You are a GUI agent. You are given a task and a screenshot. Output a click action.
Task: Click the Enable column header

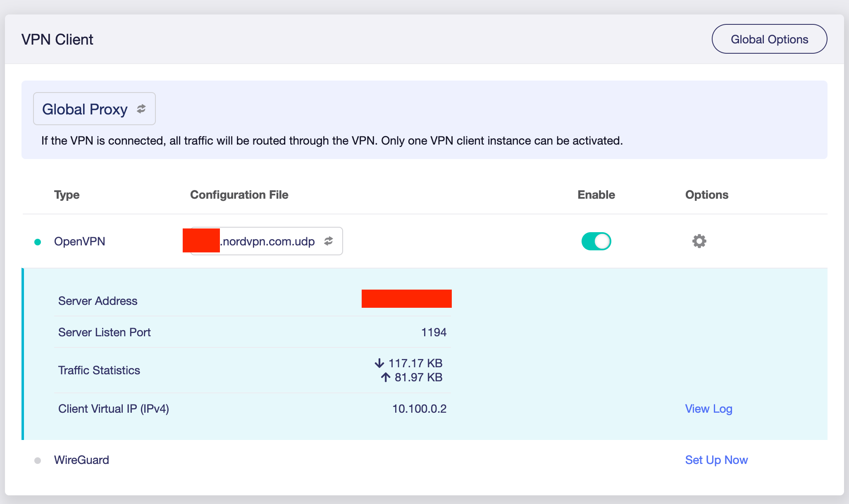pos(596,195)
